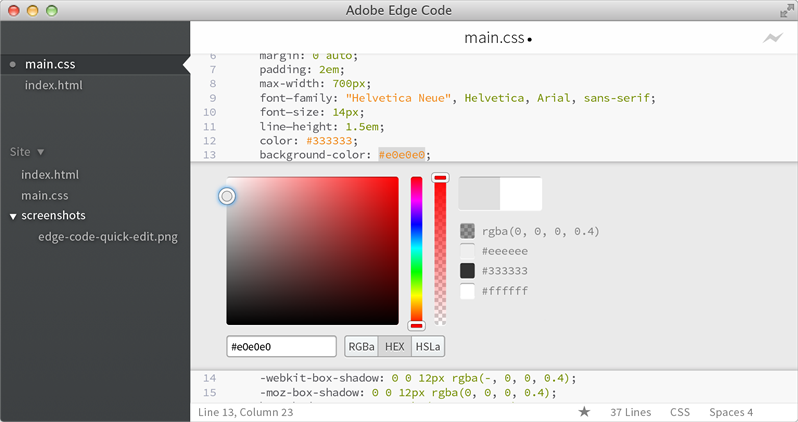798x422 pixels.
Task: Switch color format to RGBa
Action: coord(361,347)
